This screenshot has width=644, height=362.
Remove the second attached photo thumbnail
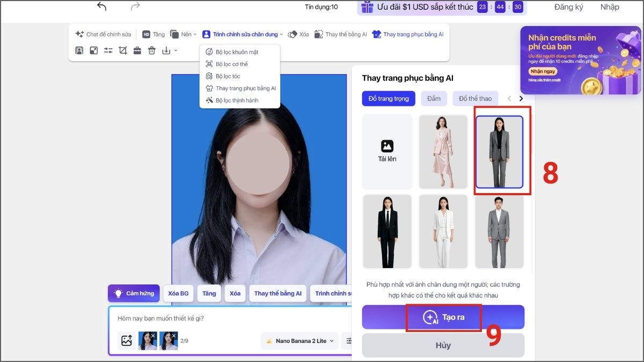(x=174, y=335)
